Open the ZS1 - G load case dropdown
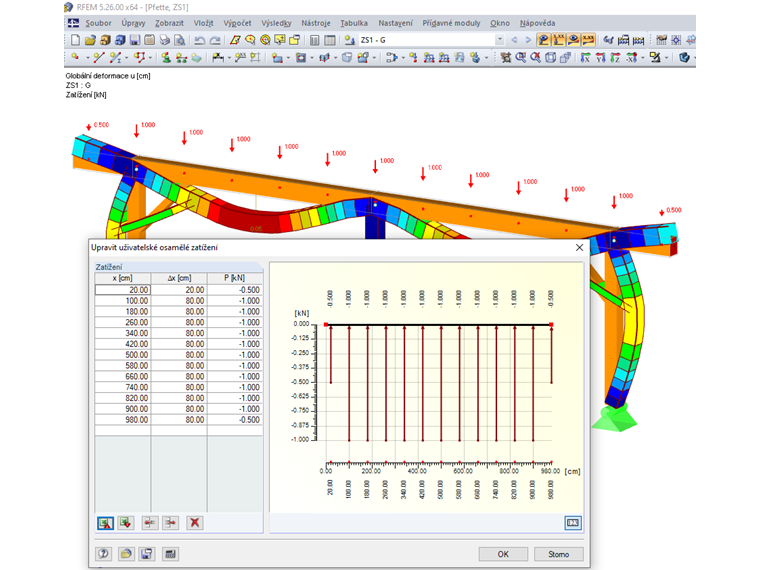 point(499,40)
